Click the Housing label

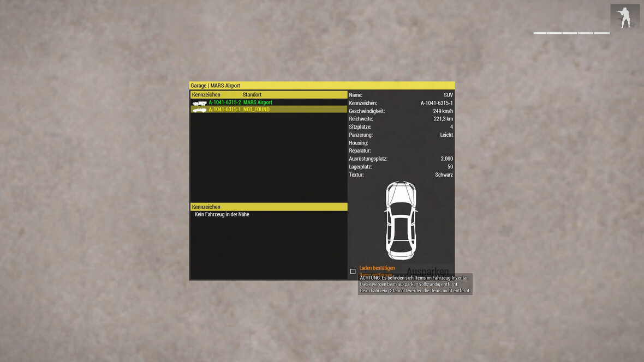(x=359, y=143)
